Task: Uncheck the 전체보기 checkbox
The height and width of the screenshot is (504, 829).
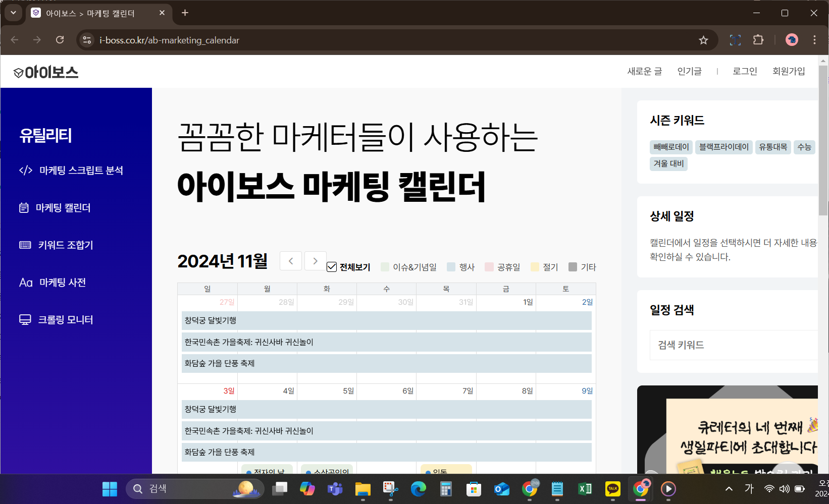Action: click(x=332, y=266)
